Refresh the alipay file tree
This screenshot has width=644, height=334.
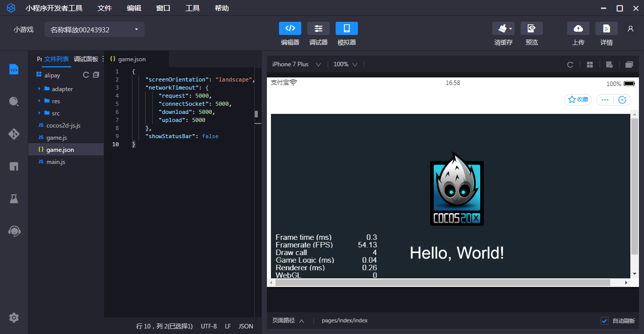pyautogui.click(x=86, y=75)
